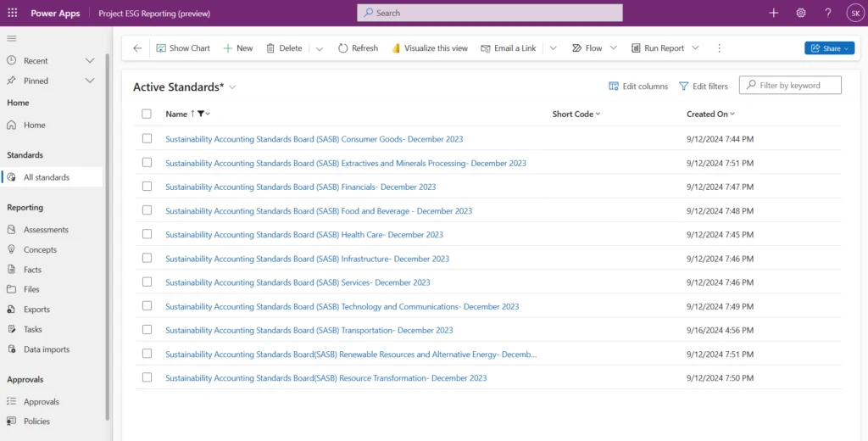The image size is (868, 441).
Task: Check the Technology and Communications row
Action: pos(147,305)
